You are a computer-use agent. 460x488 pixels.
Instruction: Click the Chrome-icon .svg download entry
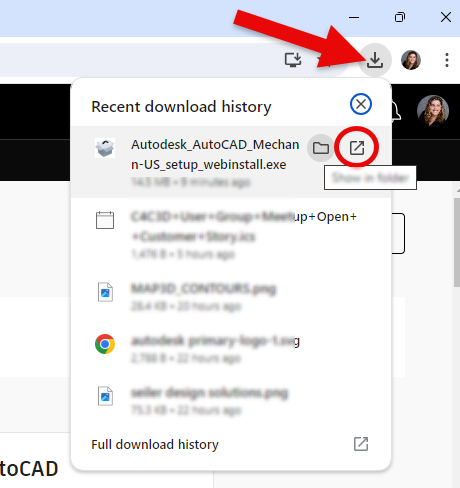tap(231, 348)
